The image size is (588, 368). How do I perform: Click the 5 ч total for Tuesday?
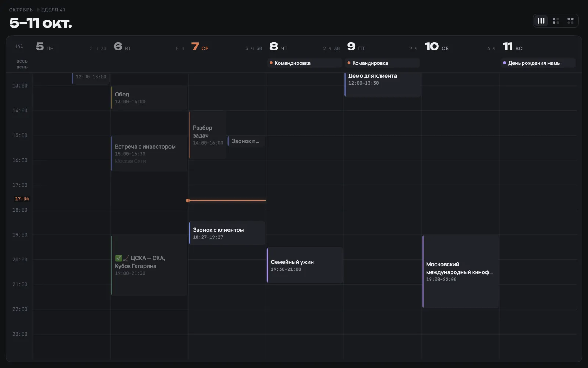click(180, 49)
